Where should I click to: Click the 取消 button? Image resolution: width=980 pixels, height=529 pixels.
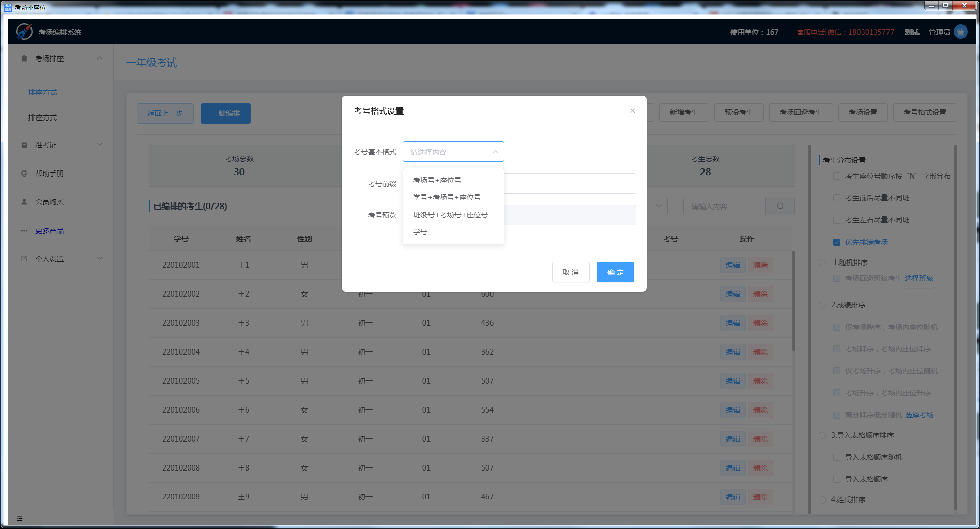point(571,272)
